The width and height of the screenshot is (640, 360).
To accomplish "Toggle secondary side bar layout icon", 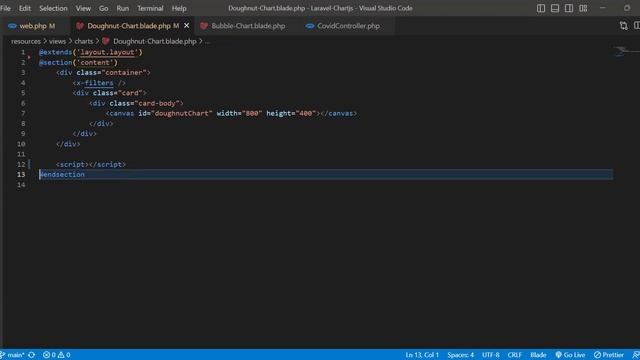I will pos(569,8).
